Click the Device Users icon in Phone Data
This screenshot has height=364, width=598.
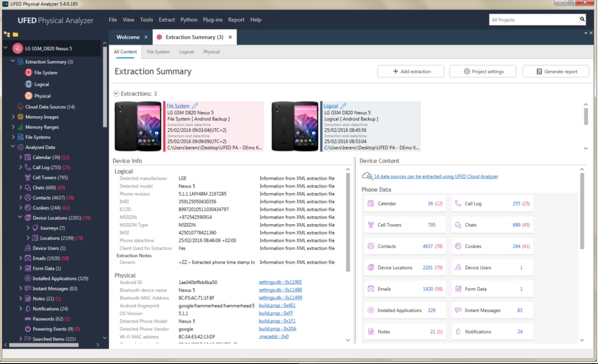tap(458, 268)
